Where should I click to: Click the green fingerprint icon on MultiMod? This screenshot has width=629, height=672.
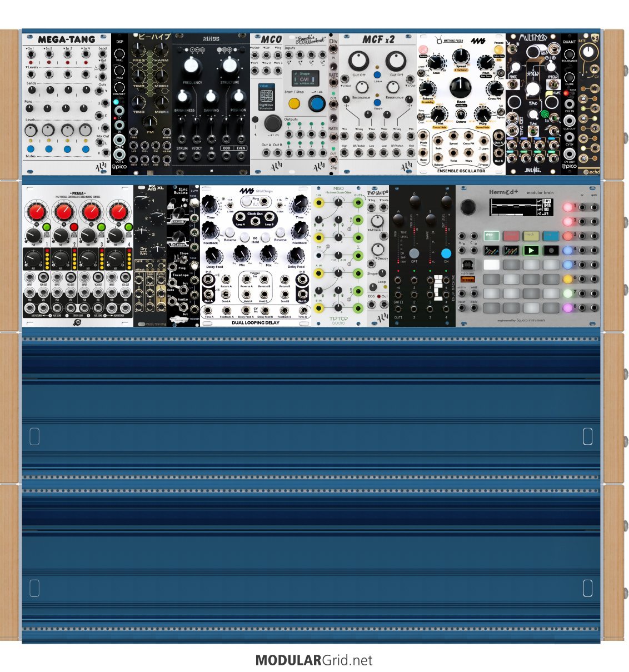click(545, 113)
